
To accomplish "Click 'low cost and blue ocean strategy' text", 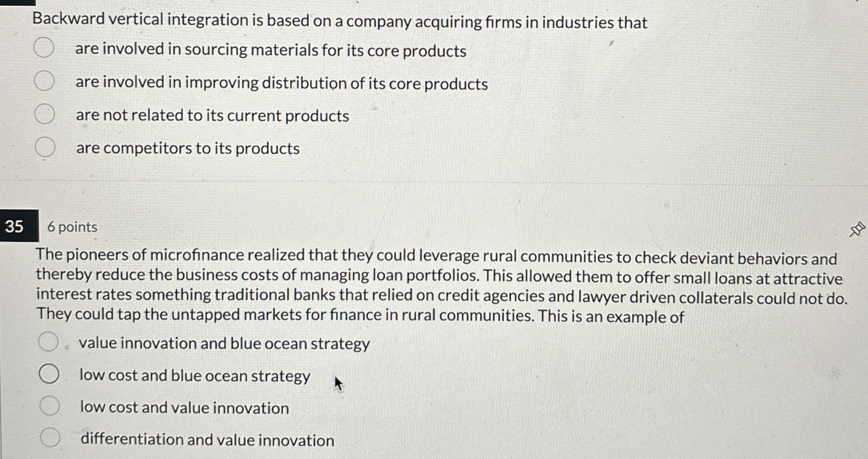I will [x=195, y=376].
